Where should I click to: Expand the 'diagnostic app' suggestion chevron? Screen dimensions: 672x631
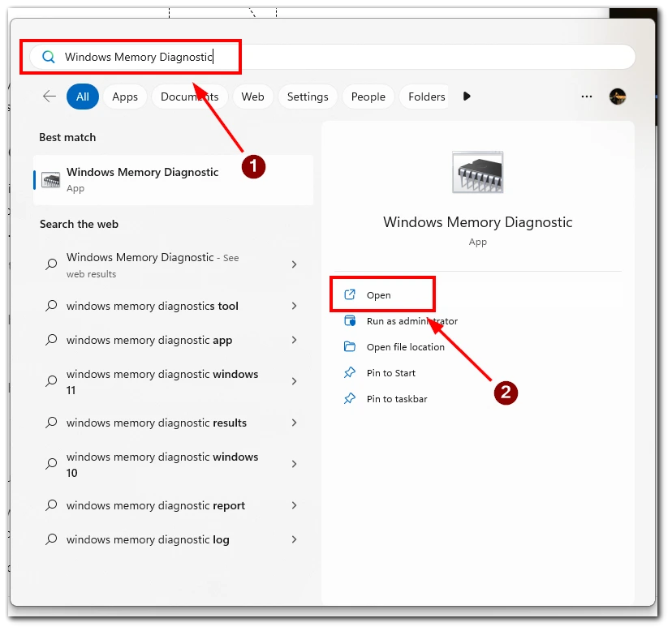294,340
